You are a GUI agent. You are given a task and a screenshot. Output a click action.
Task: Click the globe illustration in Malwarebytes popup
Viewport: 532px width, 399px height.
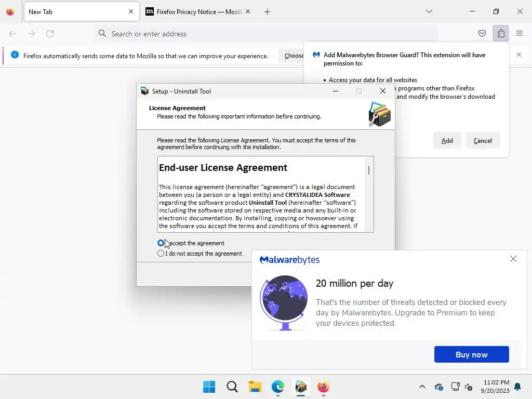pos(284,303)
